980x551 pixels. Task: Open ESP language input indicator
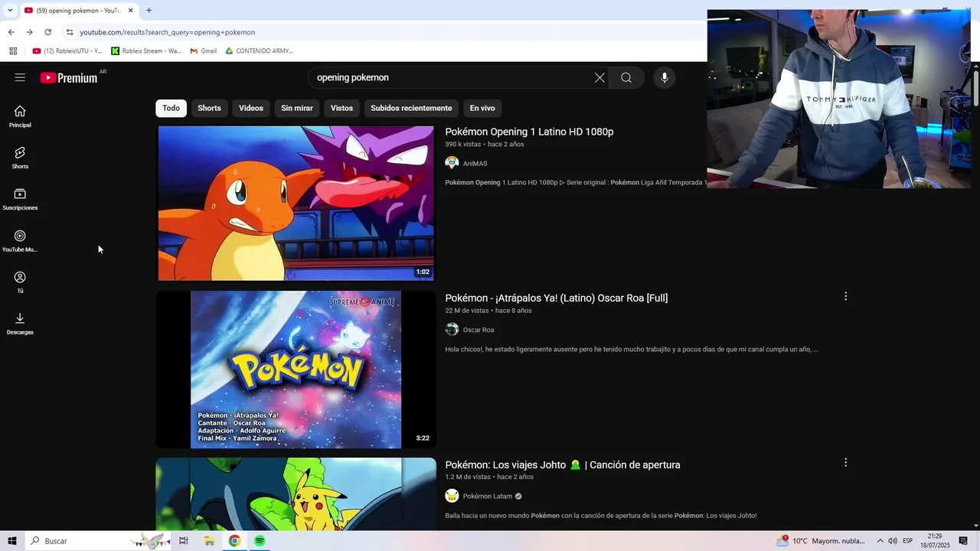(x=908, y=541)
